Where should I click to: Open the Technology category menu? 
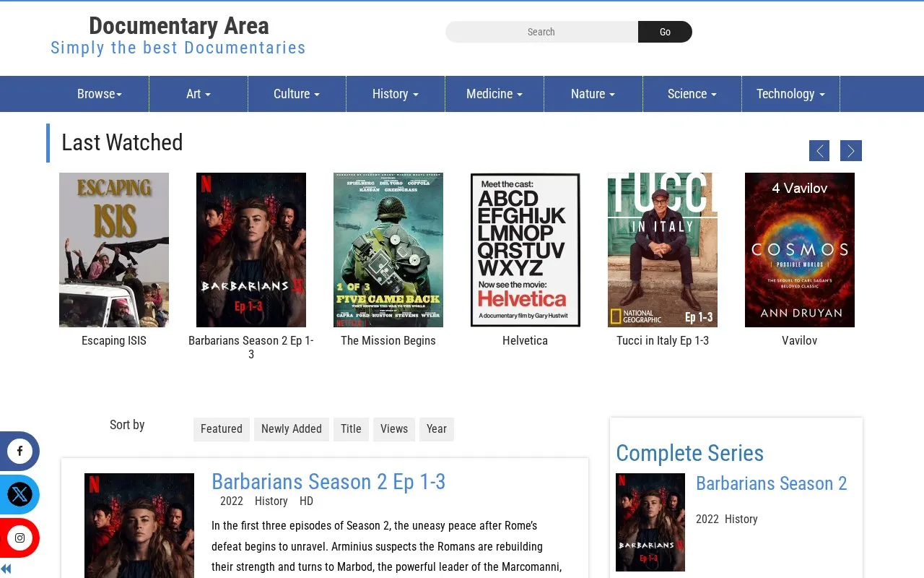tap(790, 94)
